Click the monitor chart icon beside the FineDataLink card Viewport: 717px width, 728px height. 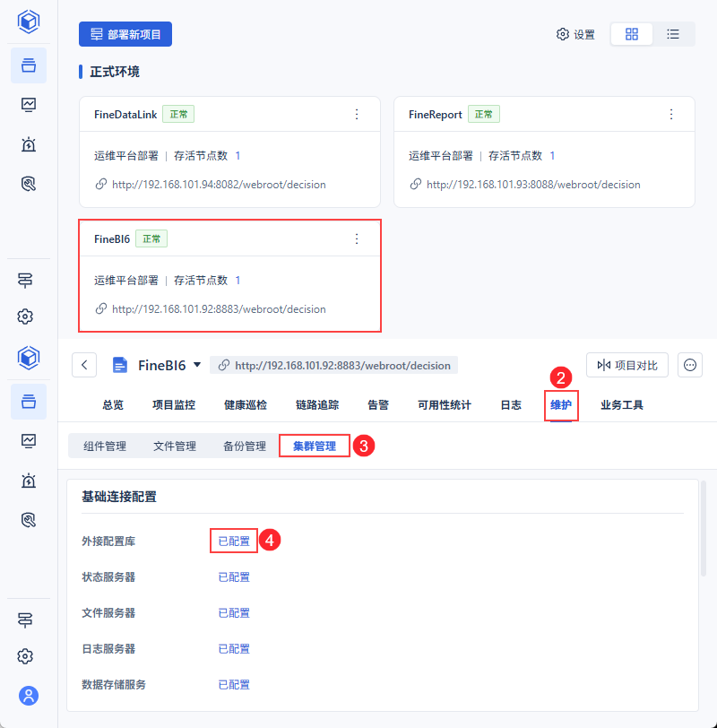[29, 105]
